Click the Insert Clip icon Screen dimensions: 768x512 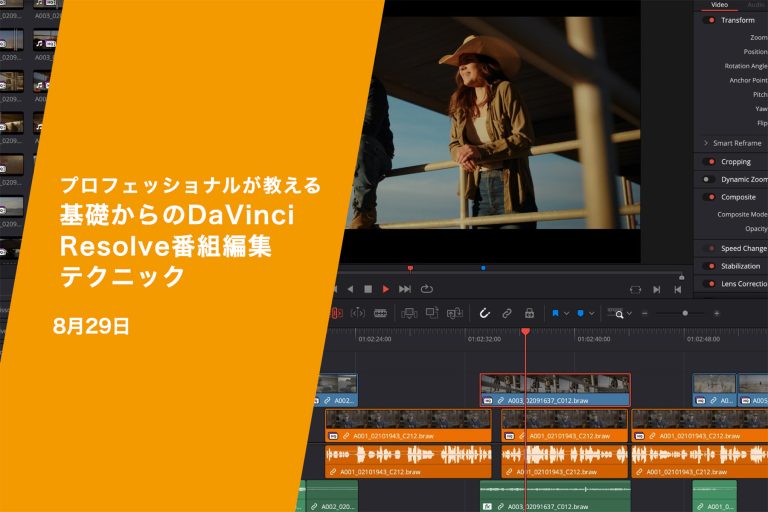(x=409, y=313)
